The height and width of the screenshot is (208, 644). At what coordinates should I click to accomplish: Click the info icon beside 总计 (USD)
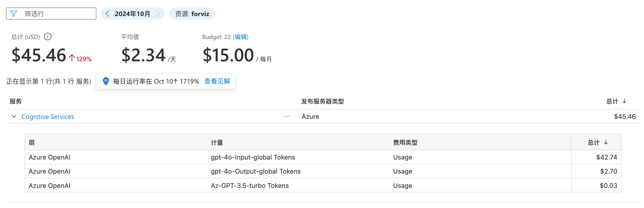(48, 37)
